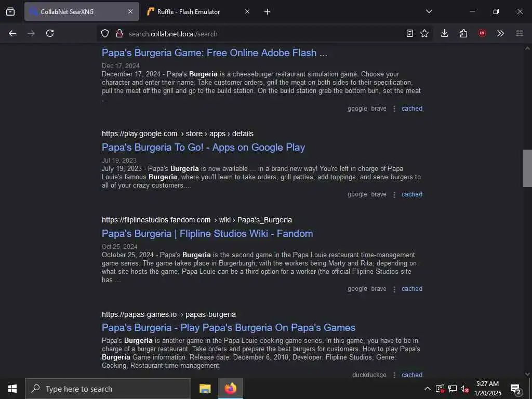Screen dimensions: 532x399
Task: List all tabs dropdown arrow
Action: click(429, 11)
